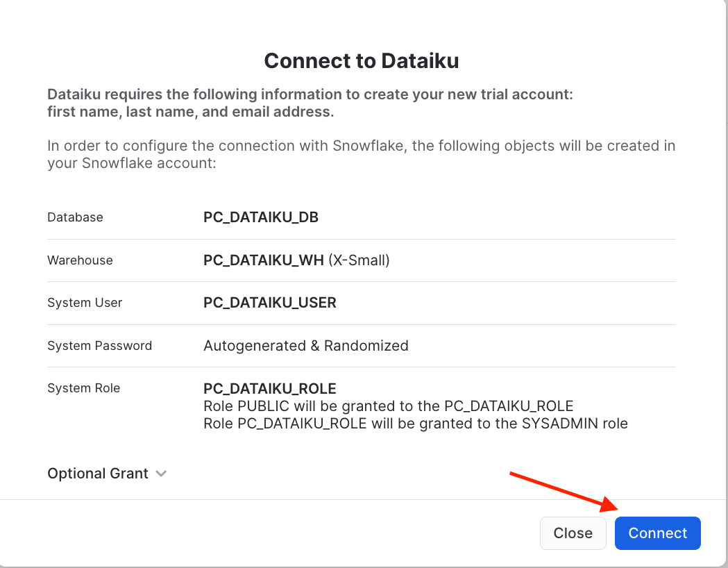Click the chevron beside Optional Grant
The width and height of the screenshot is (728, 568).
click(161, 474)
